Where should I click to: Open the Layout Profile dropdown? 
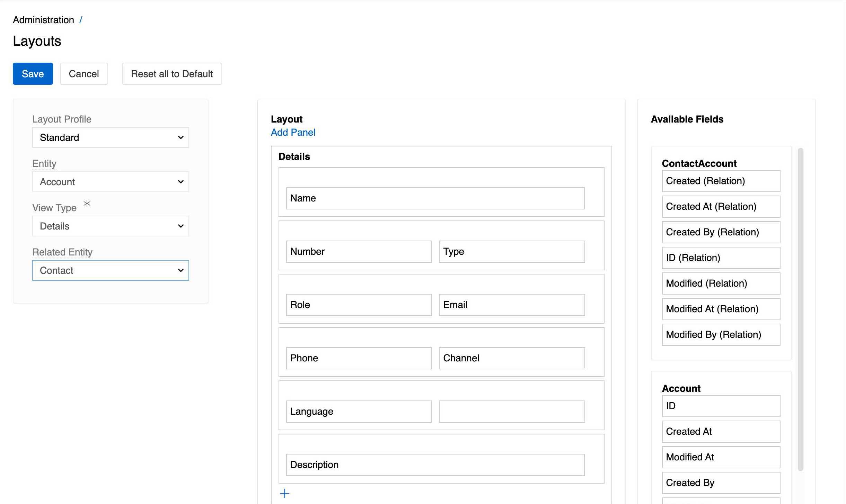[111, 137]
